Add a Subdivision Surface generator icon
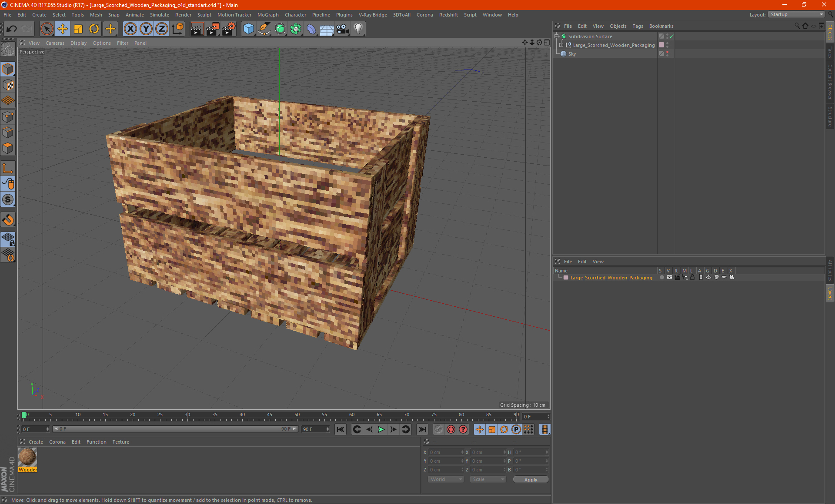The width and height of the screenshot is (835, 504). [x=280, y=29]
